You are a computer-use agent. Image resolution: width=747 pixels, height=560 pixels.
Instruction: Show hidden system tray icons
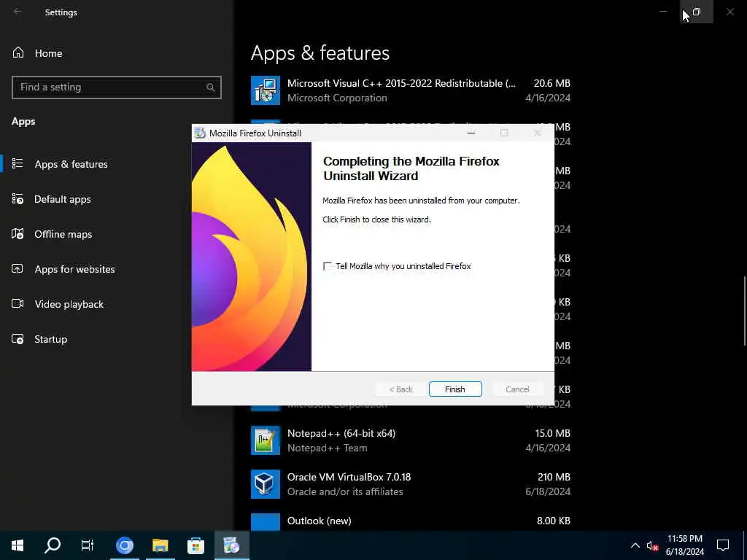[635, 545]
